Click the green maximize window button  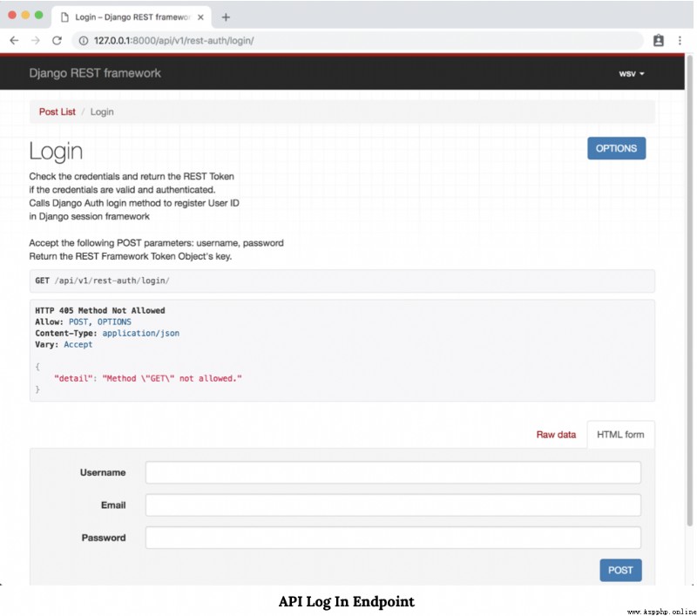coord(39,15)
